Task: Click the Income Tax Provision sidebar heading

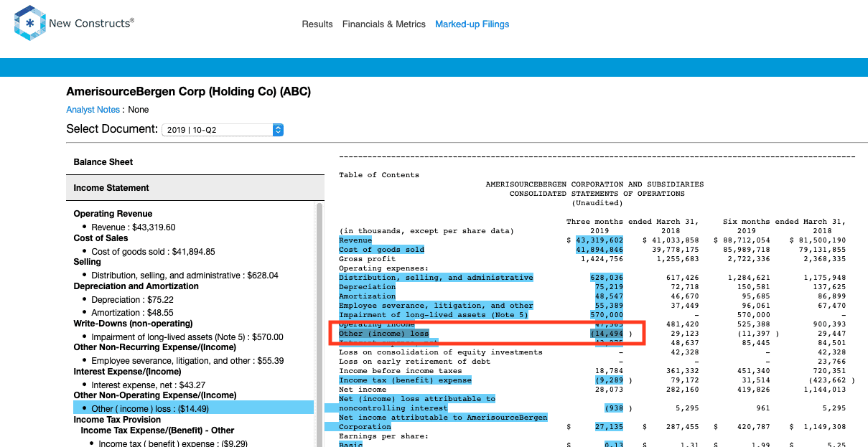Action: (x=117, y=420)
